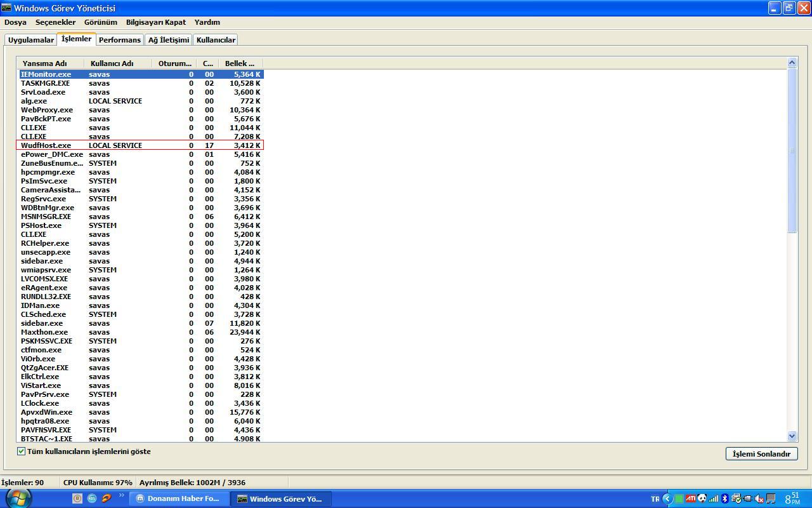The height and width of the screenshot is (508, 812).
Task: Click the 'İşlemler: 90' status bar entry
Action: [x=23, y=483]
